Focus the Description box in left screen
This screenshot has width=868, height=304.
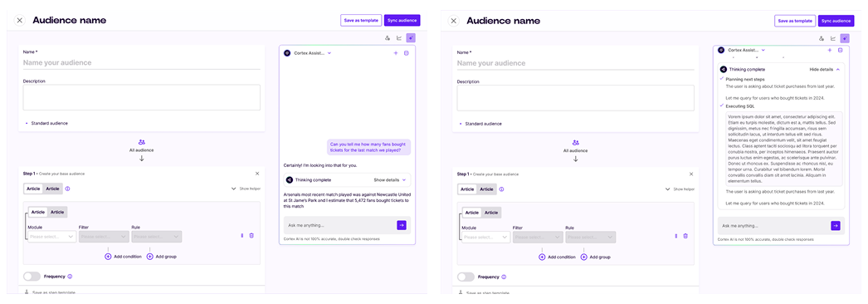(142, 97)
